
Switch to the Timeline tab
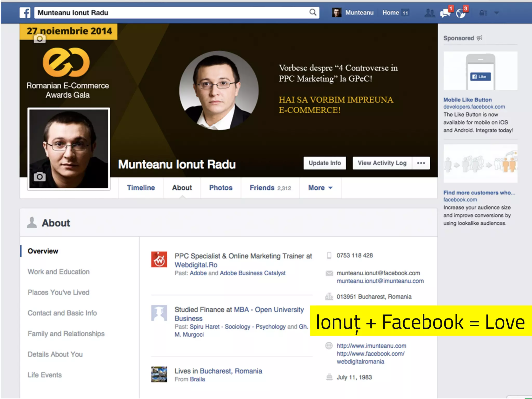141,188
